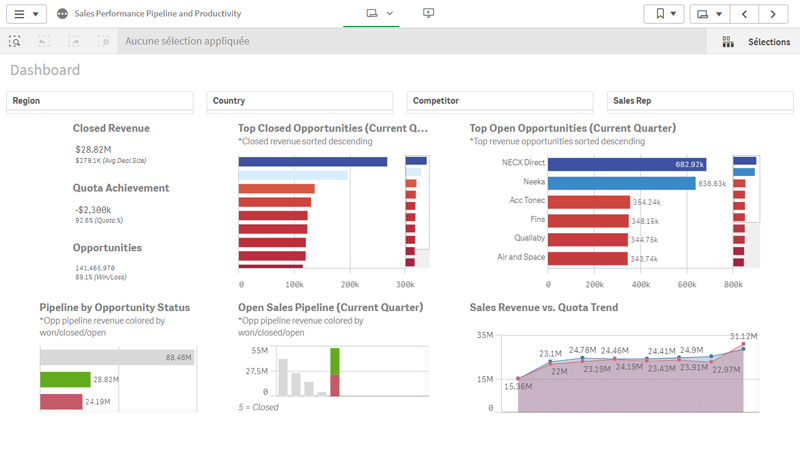The image size is (800, 450).
Task: Open the Sélections tool panel
Action: click(x=753, y=42)
